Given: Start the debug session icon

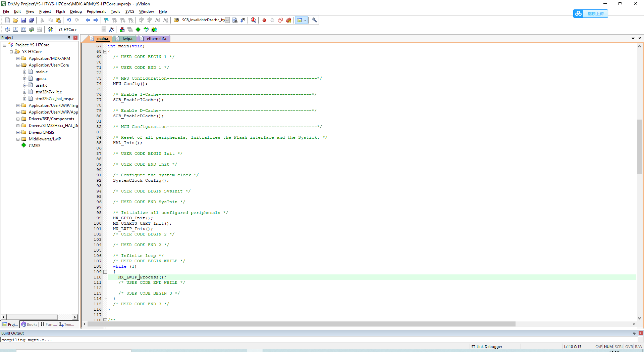Looking at the screenshot, I should [254, 20].
